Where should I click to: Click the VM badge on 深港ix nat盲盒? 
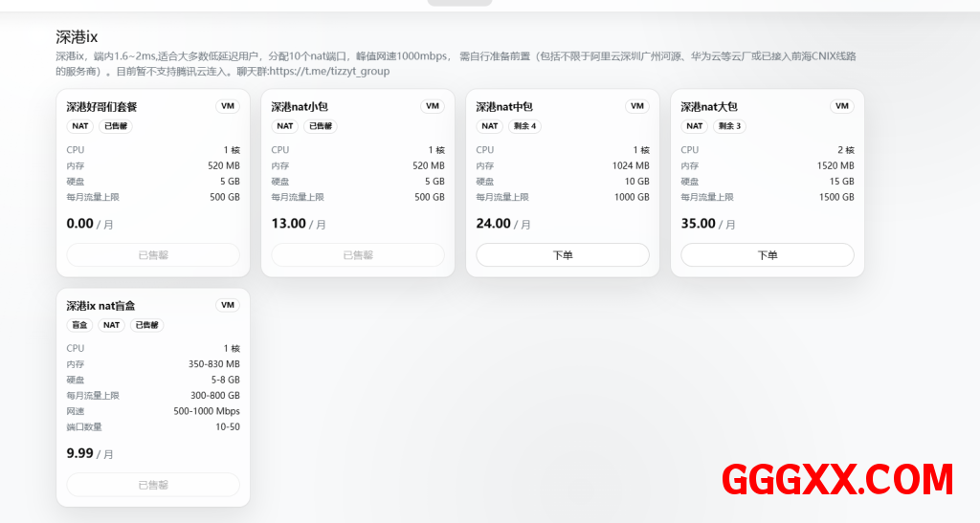[228, 305]
